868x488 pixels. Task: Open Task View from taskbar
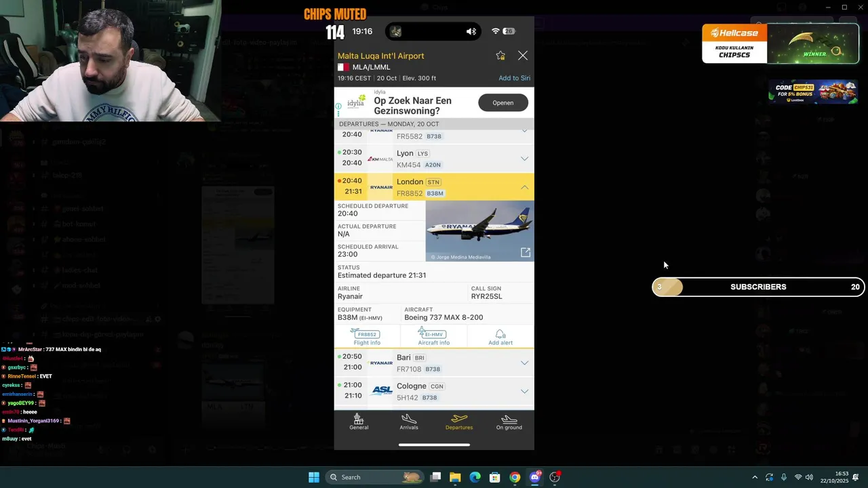(435, 477)
